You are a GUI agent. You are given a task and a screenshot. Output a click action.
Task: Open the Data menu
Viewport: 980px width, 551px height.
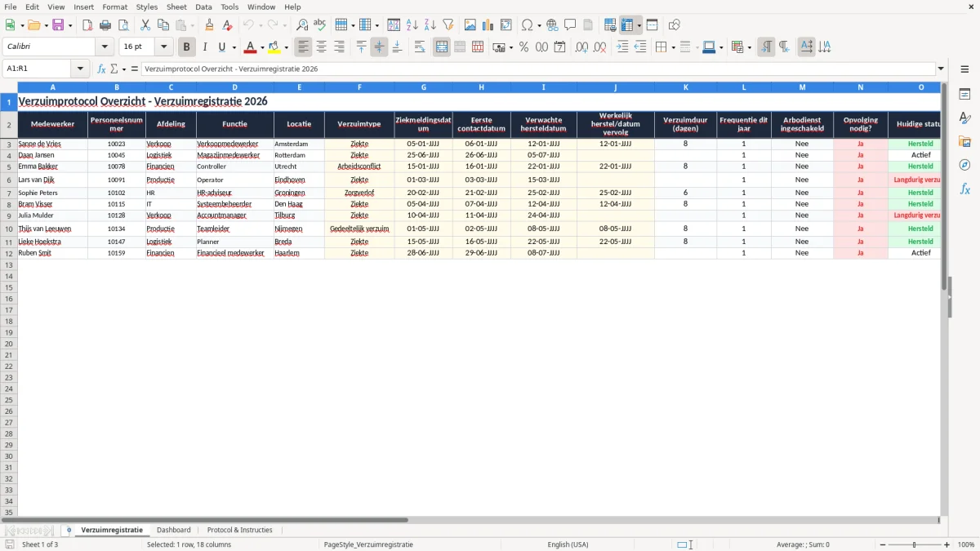point(203,7)
